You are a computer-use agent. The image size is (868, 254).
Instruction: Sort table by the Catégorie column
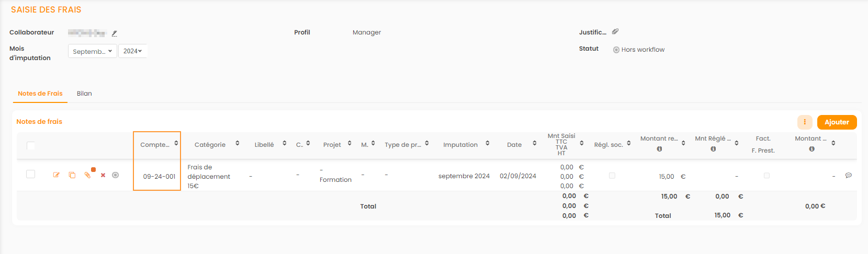(x=238, y=143)
